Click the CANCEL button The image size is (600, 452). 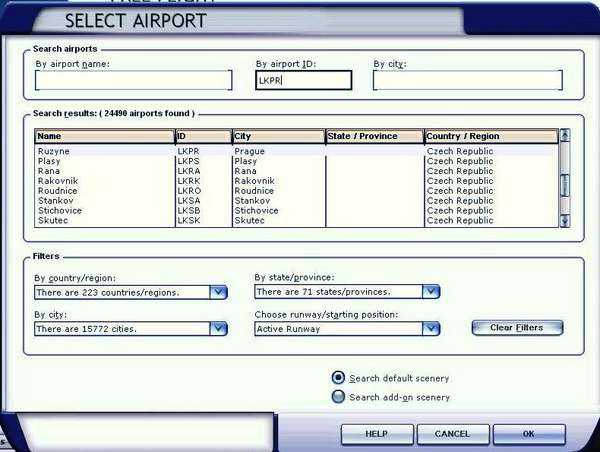point(451,434)
